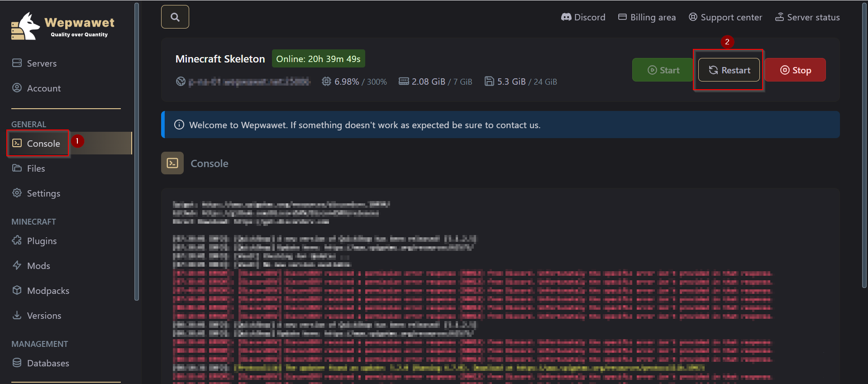Start the Minecraft server
The image size is (868, 384).
[663, 70]
